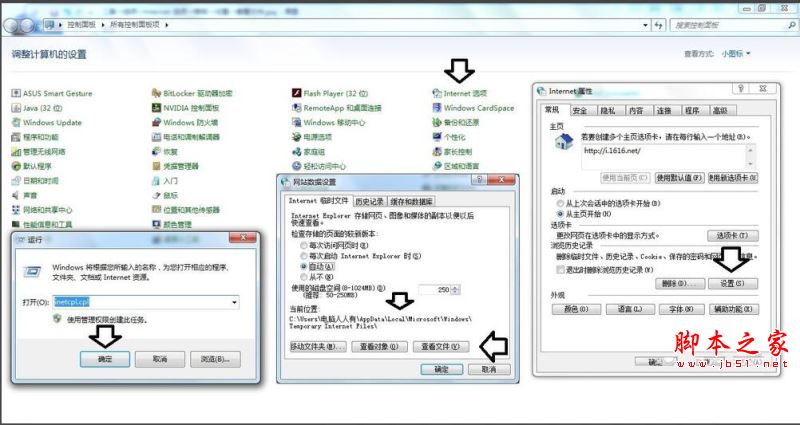Open the ASUS Smart Gesture icon
Screen dimensions: 800x425
pyautogui.click(x=16, y=93)
